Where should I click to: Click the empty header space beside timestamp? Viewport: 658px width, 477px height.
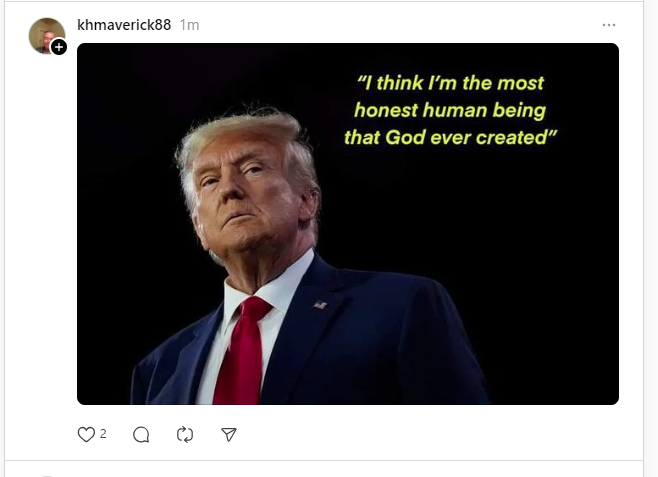tap(399, 25)
